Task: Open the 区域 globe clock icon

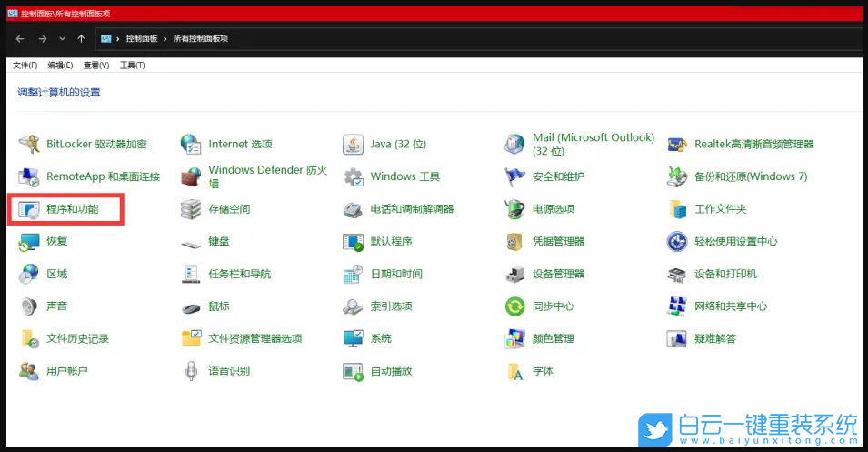Action: tap(29, 274)
